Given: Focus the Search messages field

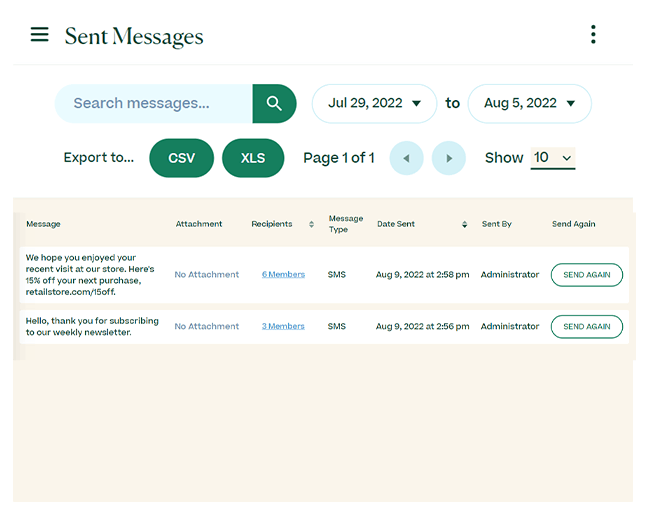Looking at the screenshot, I should [x=154, y=103].
